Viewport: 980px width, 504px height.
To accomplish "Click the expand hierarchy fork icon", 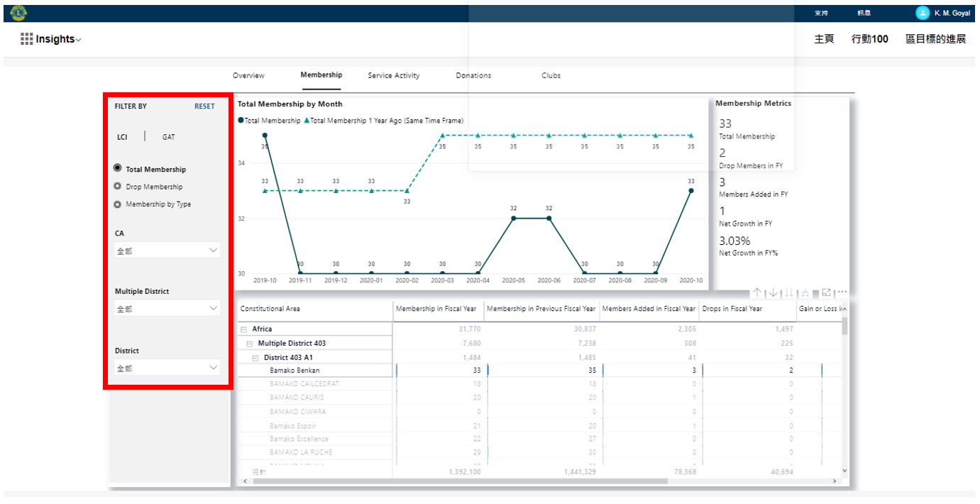I will [804, 292].
